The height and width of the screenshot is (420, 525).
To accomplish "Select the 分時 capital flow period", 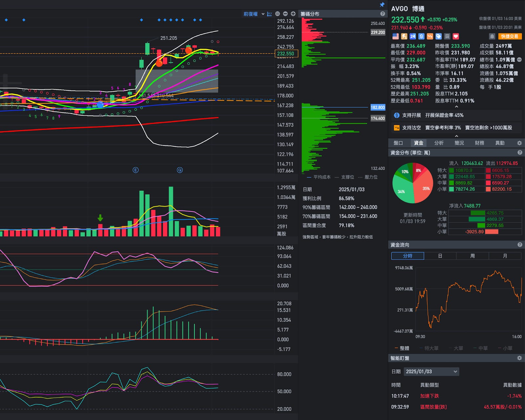I will (x=408, y=256).
